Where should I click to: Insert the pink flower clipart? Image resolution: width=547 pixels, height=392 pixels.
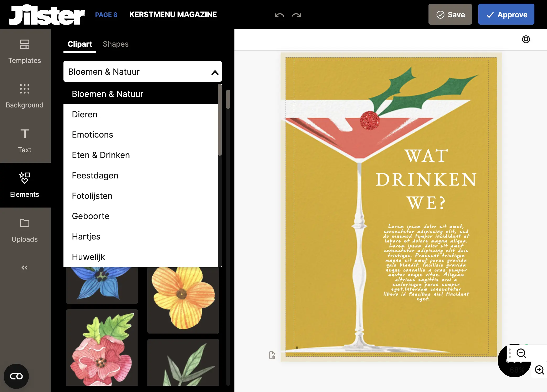(102, 347)
